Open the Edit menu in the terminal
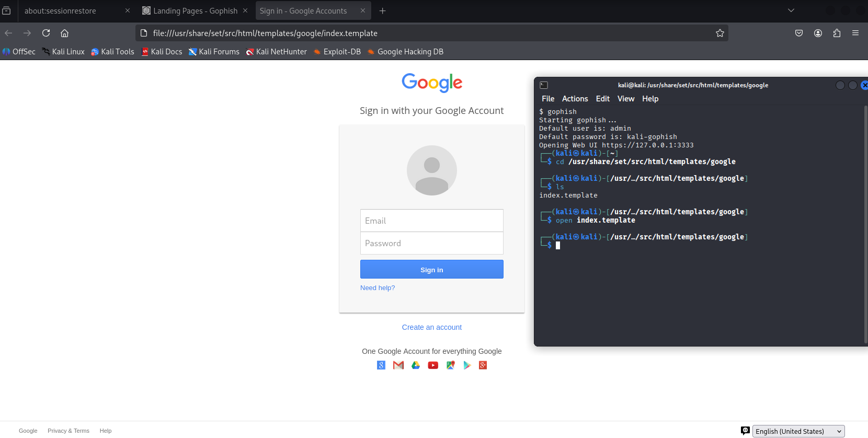 [603, 99]
